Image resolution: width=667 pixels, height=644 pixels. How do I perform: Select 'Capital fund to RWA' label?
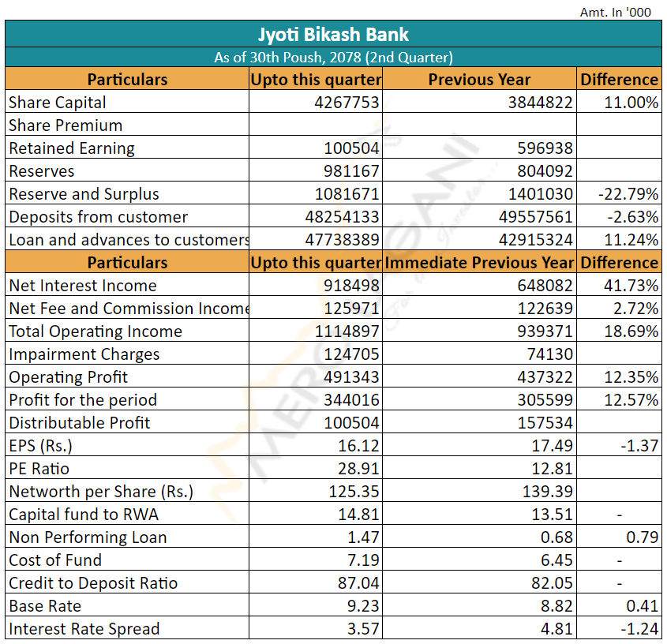pyautogui.click(x=84, y=515)
